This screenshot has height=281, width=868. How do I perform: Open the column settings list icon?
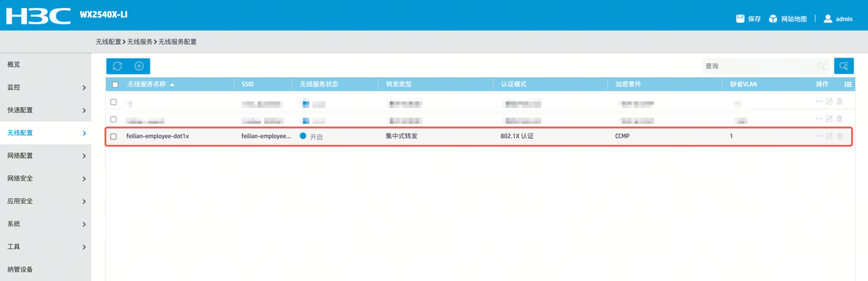(x=848, y=85)
